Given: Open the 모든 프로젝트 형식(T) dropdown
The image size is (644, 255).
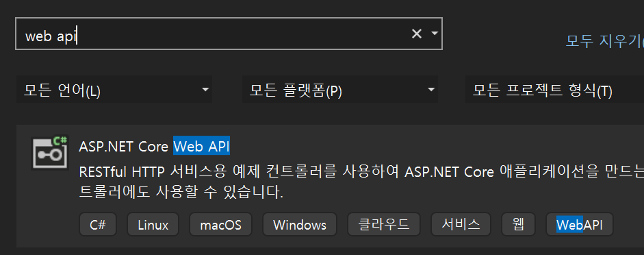Looking at the screenshot, I should (x=554, y=89).
